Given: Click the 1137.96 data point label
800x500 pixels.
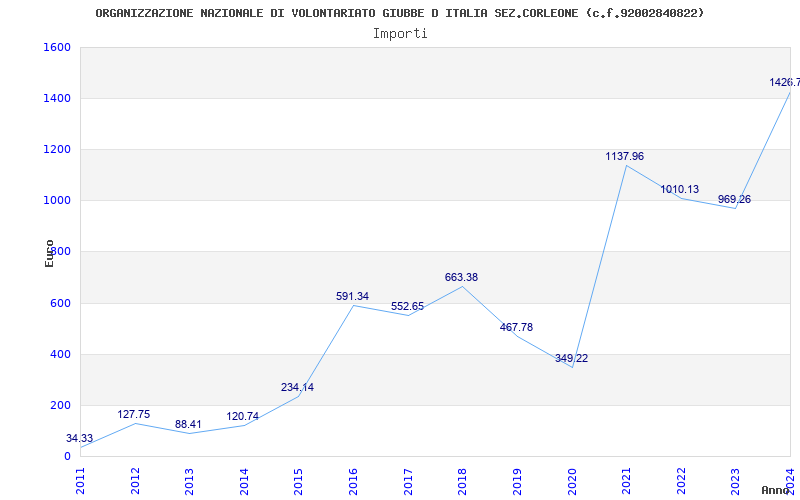Looking at the screenshot, I should (624, 157).
